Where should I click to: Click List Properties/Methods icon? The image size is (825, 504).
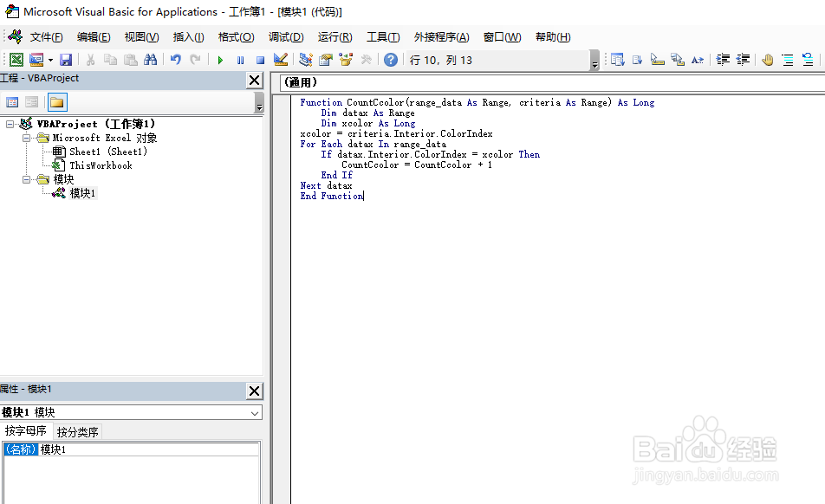pyautogui.click(x=618, y=60)
